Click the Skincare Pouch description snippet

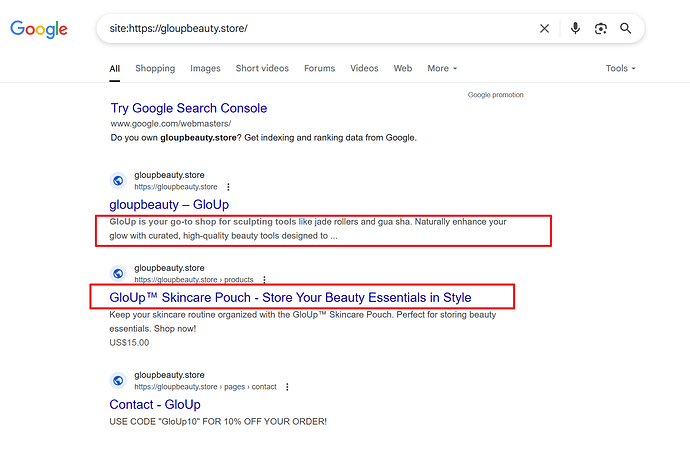pos(303,322)
